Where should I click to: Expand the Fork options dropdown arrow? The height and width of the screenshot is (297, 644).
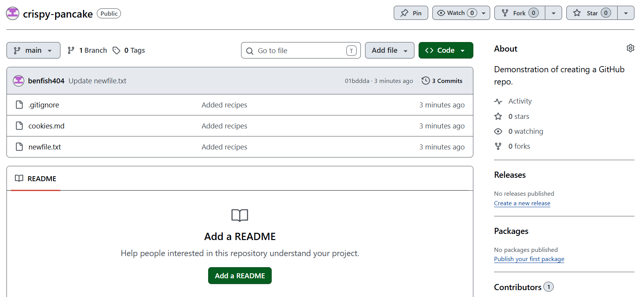click(x=553, y=13)
